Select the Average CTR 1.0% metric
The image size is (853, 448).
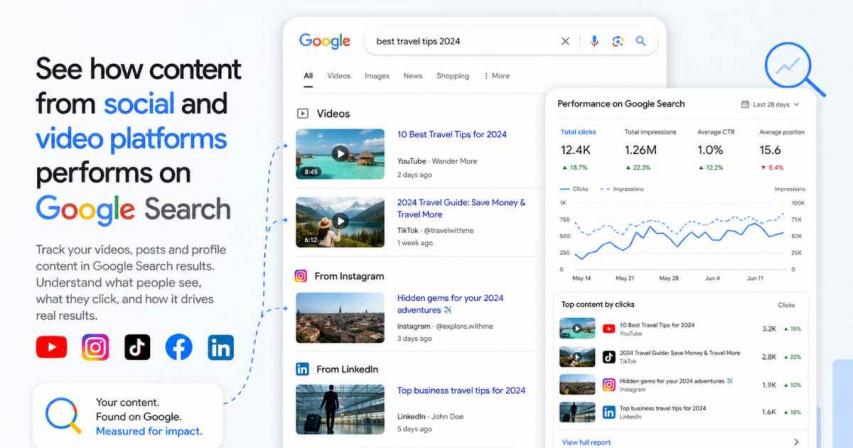click(x=716, y=150)
